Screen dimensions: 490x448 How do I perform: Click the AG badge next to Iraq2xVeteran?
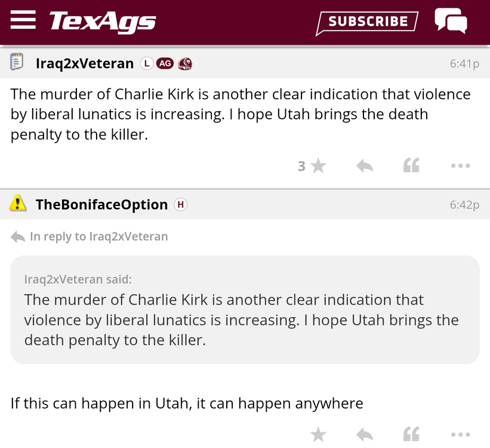165,63
